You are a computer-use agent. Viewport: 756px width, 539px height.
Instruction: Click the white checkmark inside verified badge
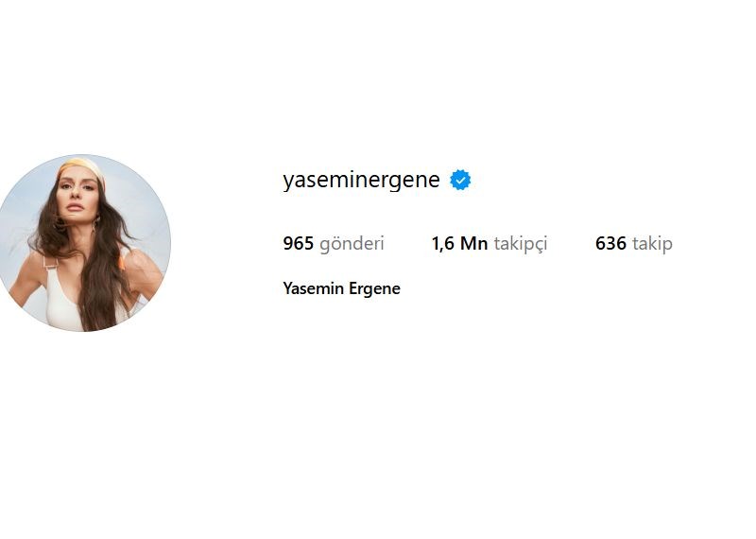pyautogui.click(x=460, y=181)
